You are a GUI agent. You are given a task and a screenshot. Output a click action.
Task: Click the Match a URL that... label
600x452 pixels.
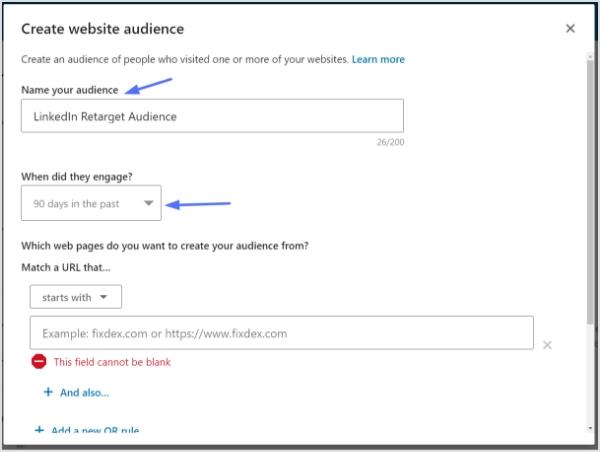point(66,267)
